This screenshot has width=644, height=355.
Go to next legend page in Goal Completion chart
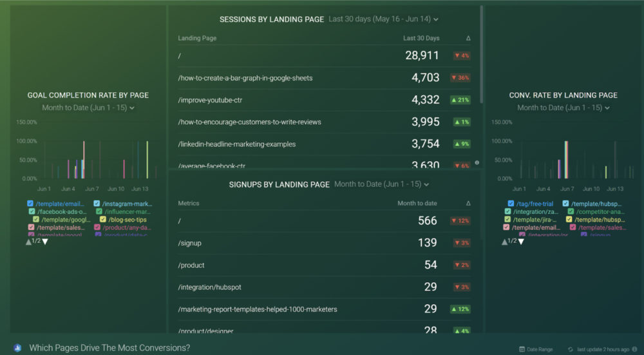45,242
